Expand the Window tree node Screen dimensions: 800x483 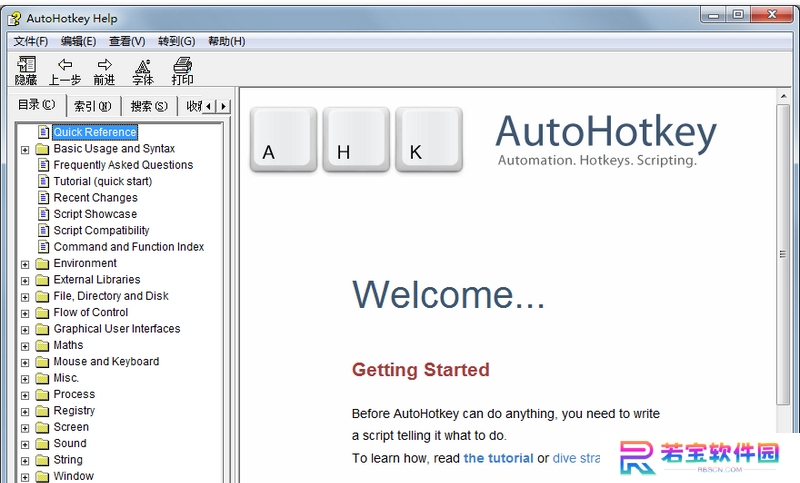coord(25,477)
